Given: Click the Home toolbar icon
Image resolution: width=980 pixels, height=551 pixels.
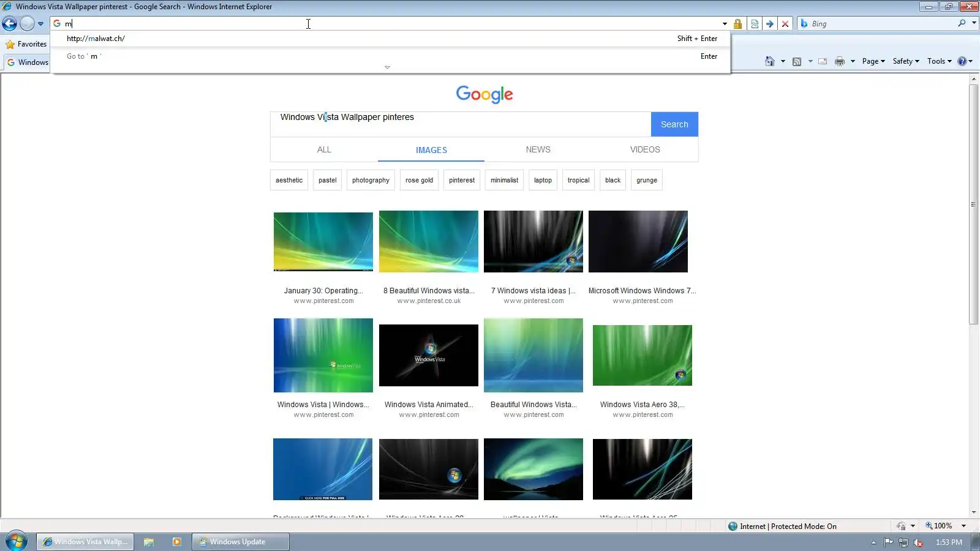Looking at the screenshot, I should point(770,61).
